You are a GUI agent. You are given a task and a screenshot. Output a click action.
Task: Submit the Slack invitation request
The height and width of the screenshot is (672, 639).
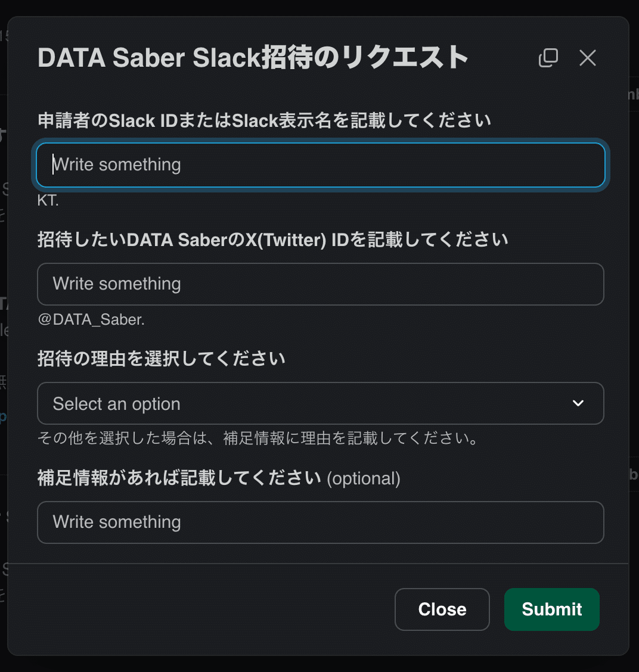pyautogui.click(x=551, y=609)
